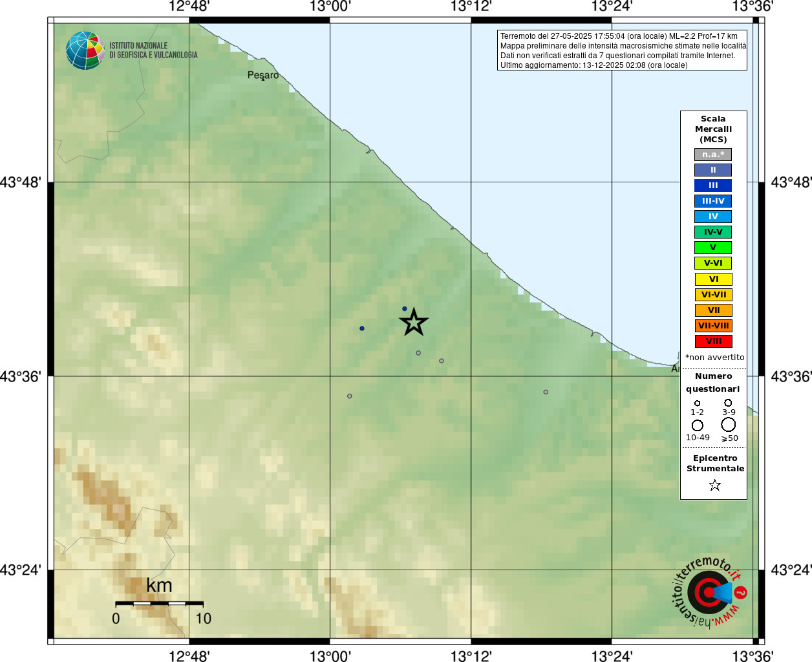Click the '10' label on scale bar
Image resolution: width=812 pixels, height=662 pixels.
(204, 619)
